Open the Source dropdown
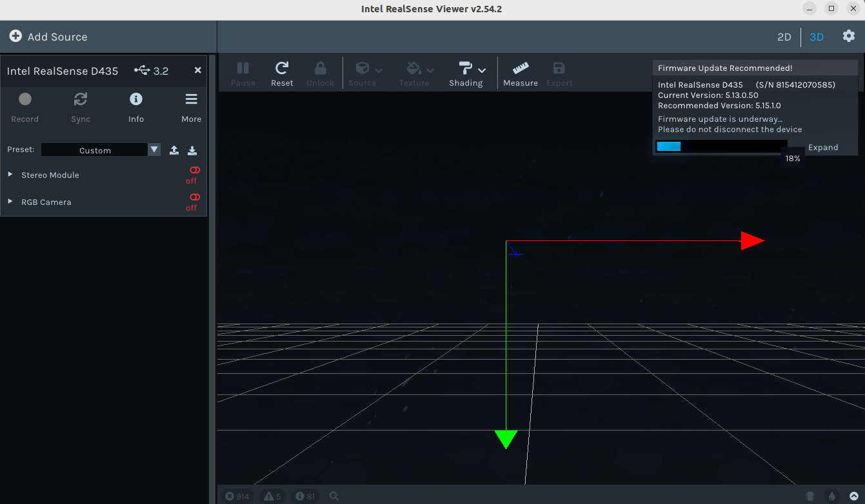This screenshot has height=504, width=865. click(365, 74)
